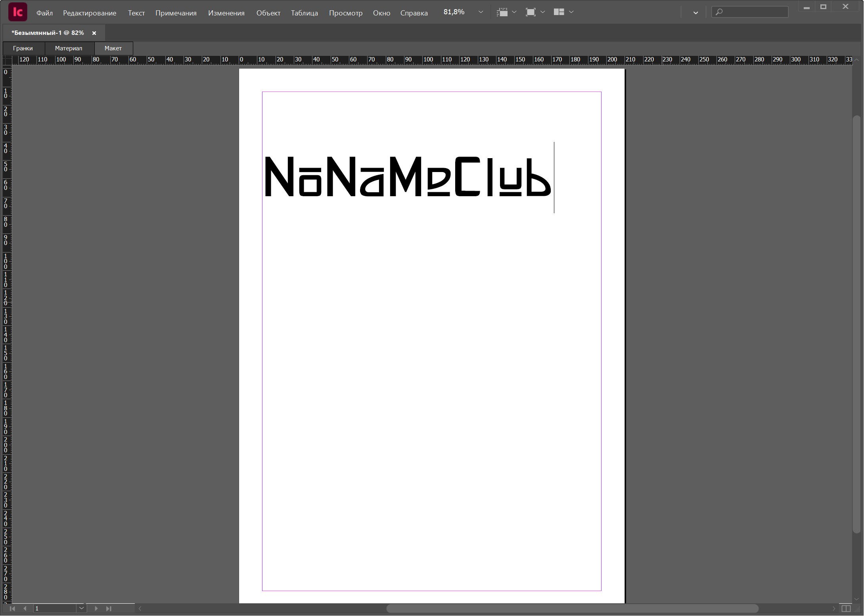Click the InCopy app logo icon
The height and width of the screenshot is (616, 864).
pyautogui.click(x=18, y=12)
